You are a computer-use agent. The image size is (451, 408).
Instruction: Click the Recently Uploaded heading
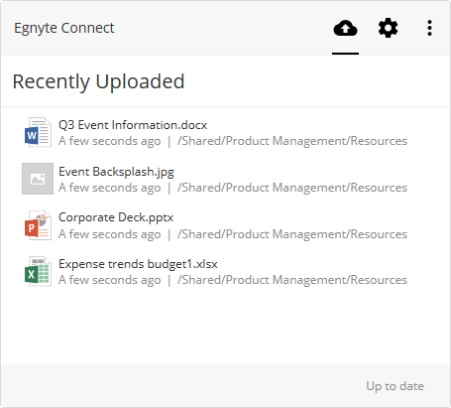pos(98,82)
